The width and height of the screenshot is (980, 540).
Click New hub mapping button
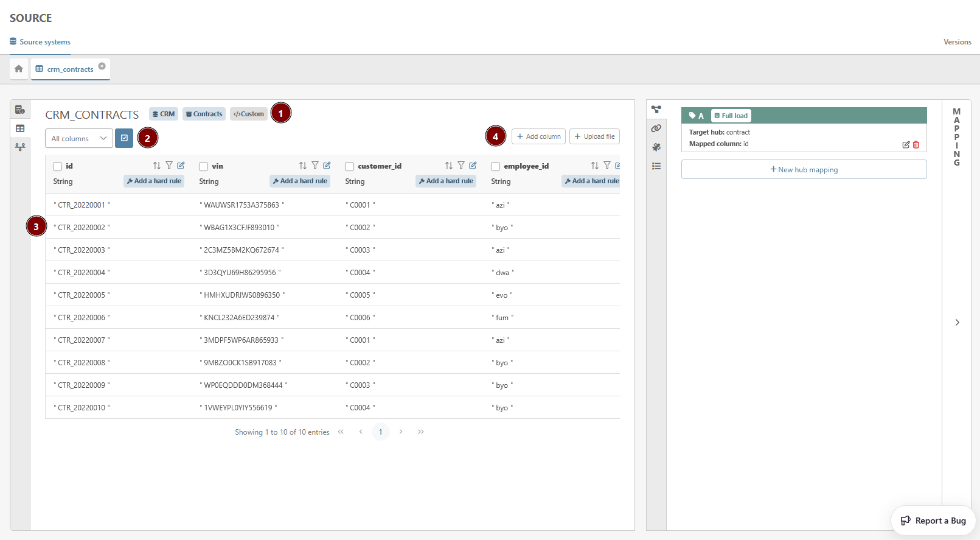pyautogui.click(x=804, y=170)
